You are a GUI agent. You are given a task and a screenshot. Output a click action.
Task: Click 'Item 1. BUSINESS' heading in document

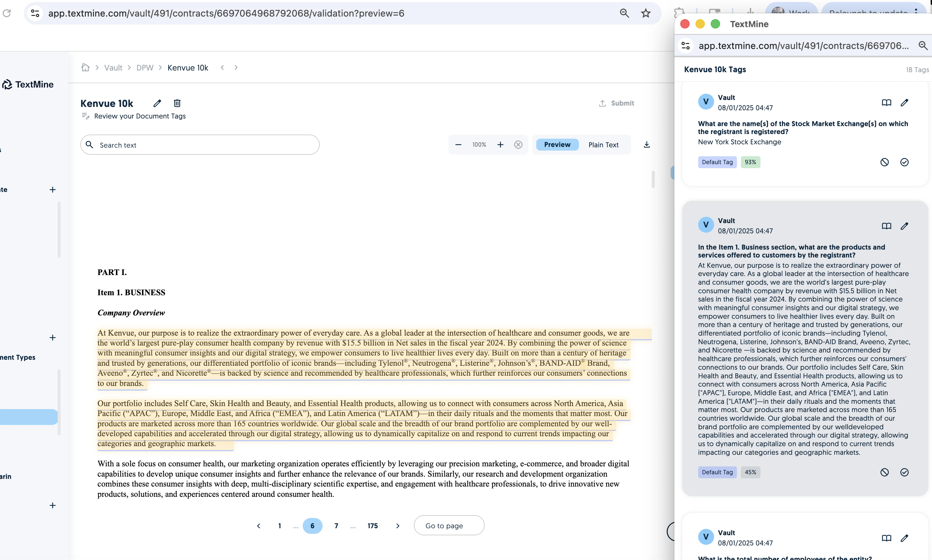point(131,293)
